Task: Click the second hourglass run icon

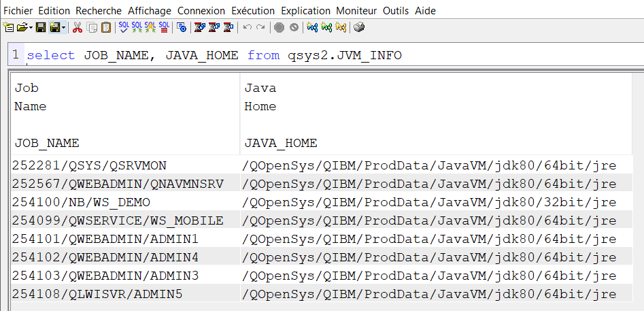Action: coord(214,27)
